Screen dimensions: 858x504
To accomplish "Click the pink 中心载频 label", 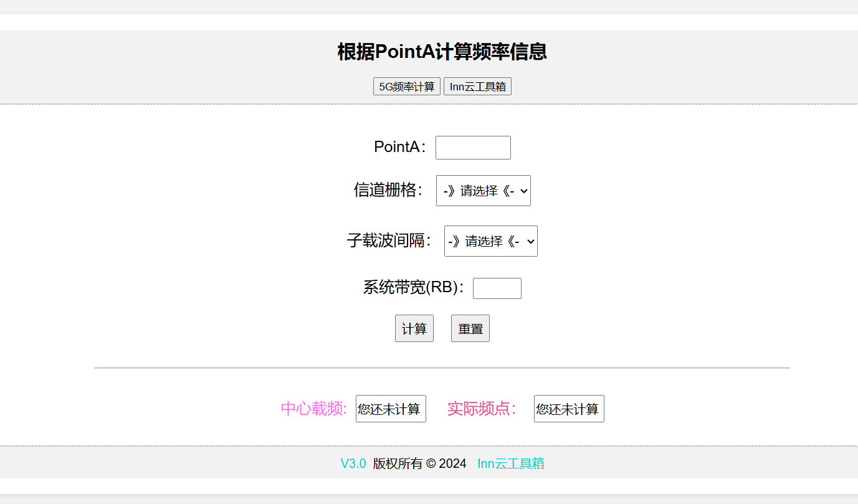I will click(x=314, y=409).
